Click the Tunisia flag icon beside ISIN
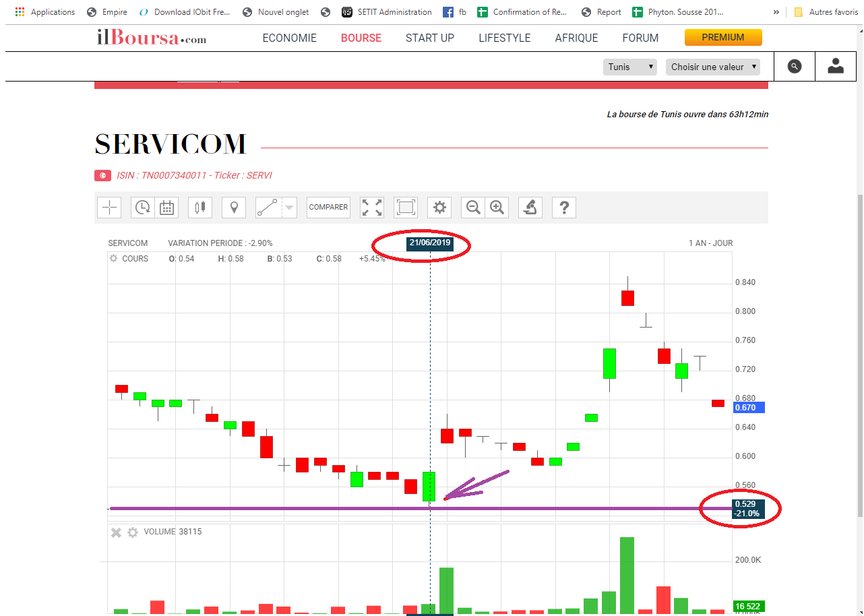Screen dimensions: 864x616 pos(102,176)
